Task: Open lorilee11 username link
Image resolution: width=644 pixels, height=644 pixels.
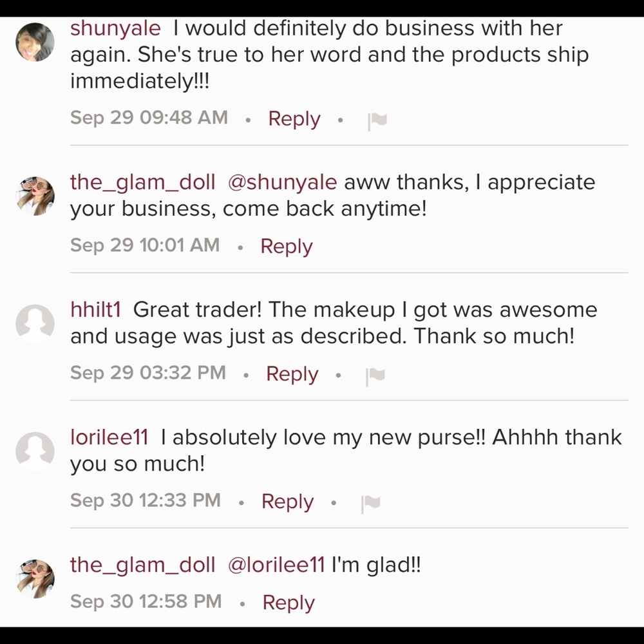Action: (x=109, y=437)
